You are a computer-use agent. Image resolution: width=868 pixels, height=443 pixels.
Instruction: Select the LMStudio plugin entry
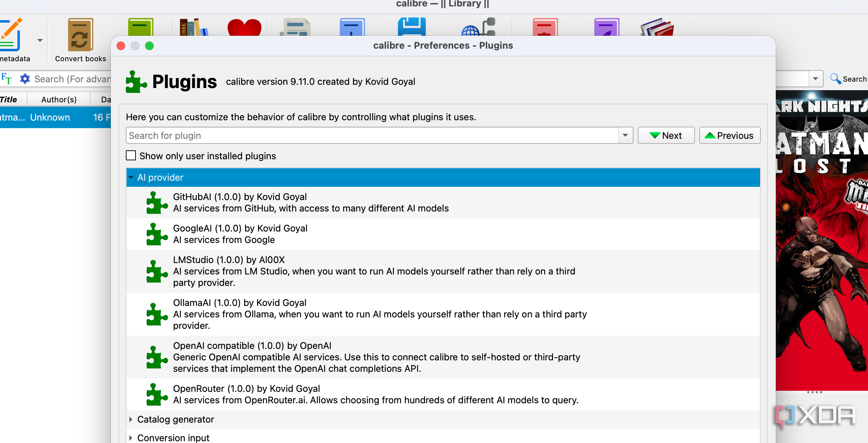(443, 271)
